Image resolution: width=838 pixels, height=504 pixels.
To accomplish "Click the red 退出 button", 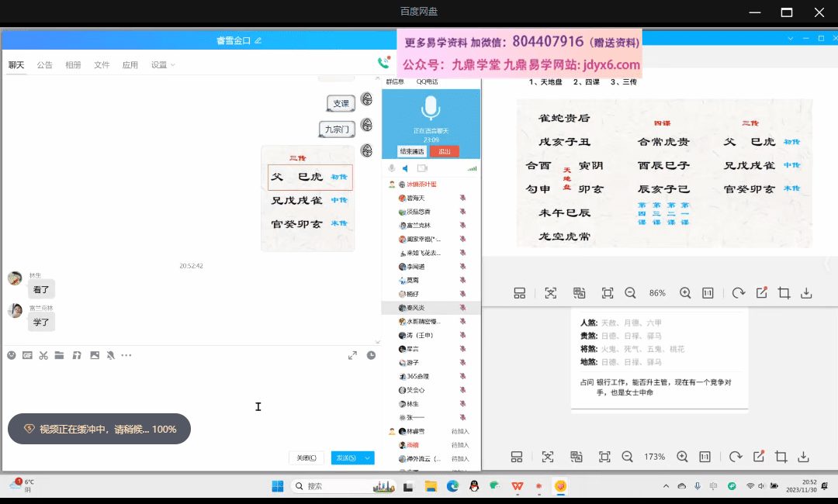I will (x=445, y=151).
